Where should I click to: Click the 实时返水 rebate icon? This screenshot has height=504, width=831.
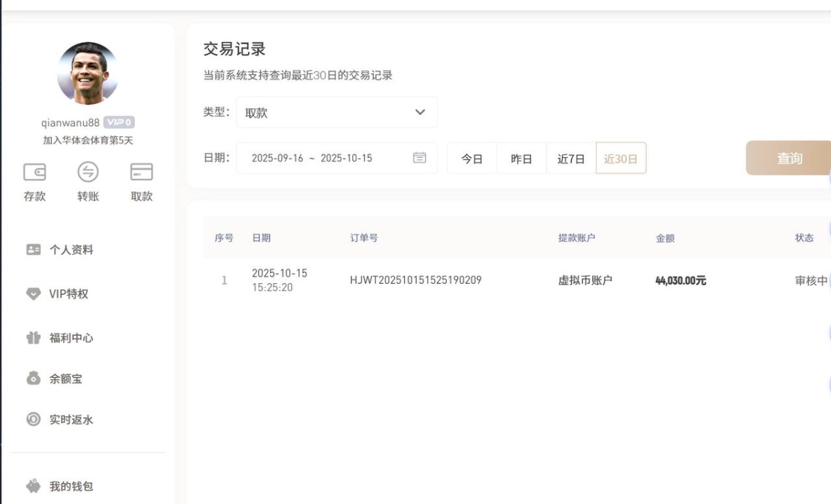point(33,420)
